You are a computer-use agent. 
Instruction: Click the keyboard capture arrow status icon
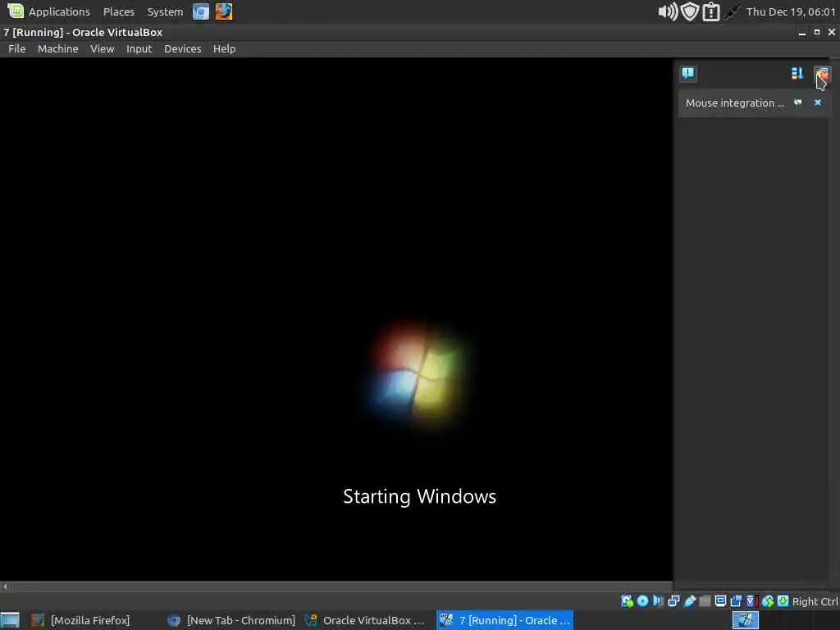783,601
